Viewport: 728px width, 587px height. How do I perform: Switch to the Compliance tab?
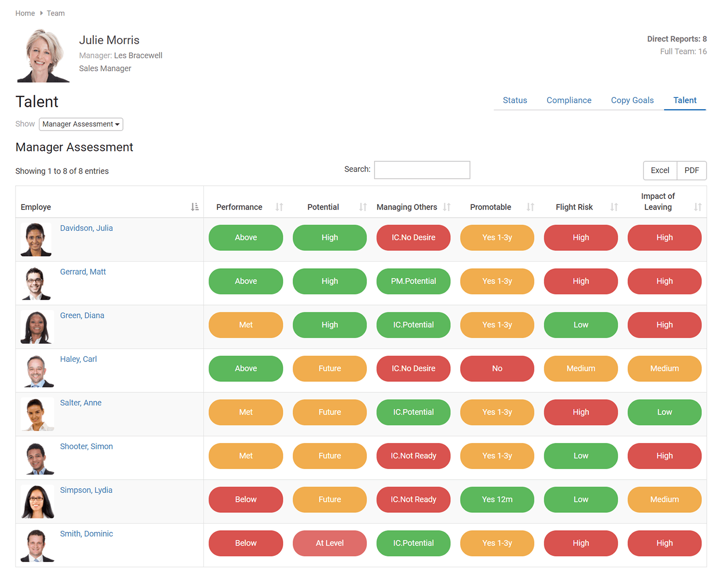click(x=569, y=100)
